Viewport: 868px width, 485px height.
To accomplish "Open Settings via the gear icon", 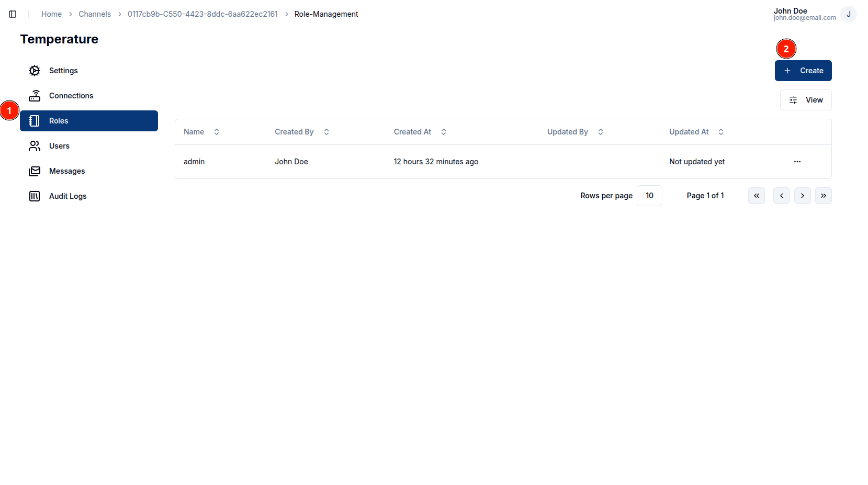I will click(35, 71).
